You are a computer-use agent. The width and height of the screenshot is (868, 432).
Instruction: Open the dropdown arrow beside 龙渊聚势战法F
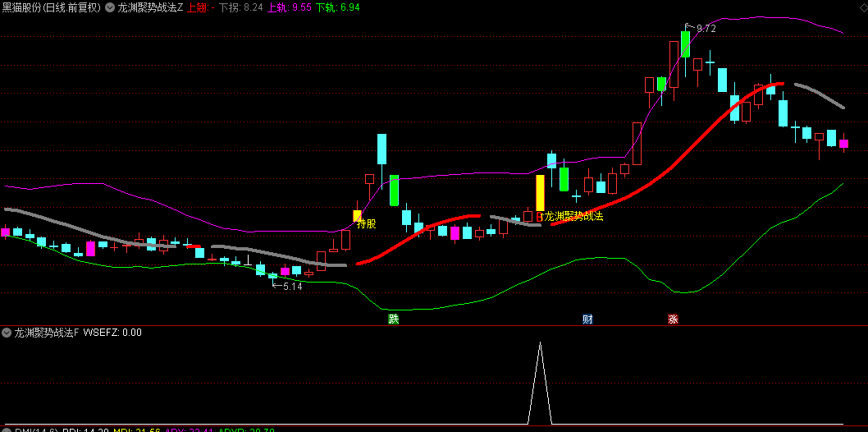pos(7,333)
